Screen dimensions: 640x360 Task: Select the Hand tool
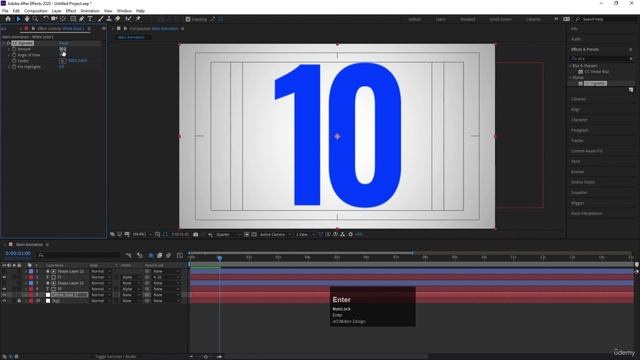[27, 19]
